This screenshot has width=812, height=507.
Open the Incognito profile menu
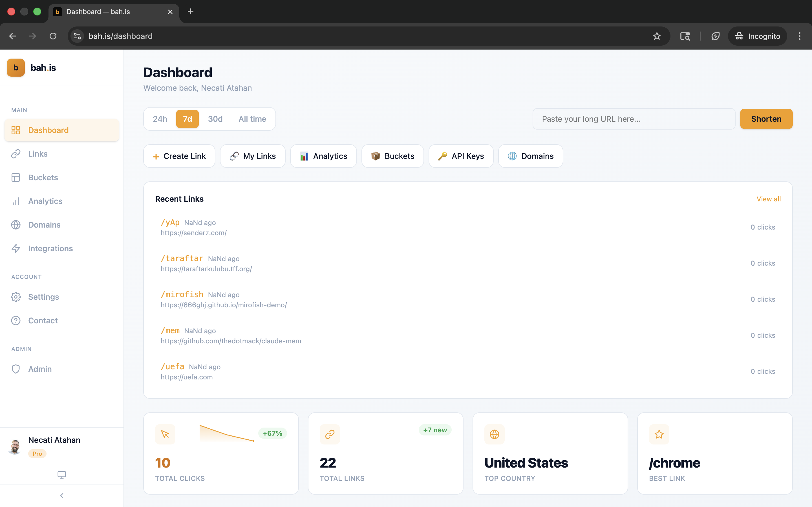[x=757, y=36]
